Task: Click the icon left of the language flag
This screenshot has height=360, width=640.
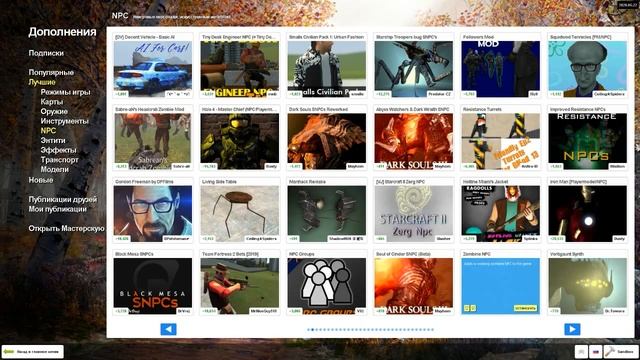Action: pos(581,351)
